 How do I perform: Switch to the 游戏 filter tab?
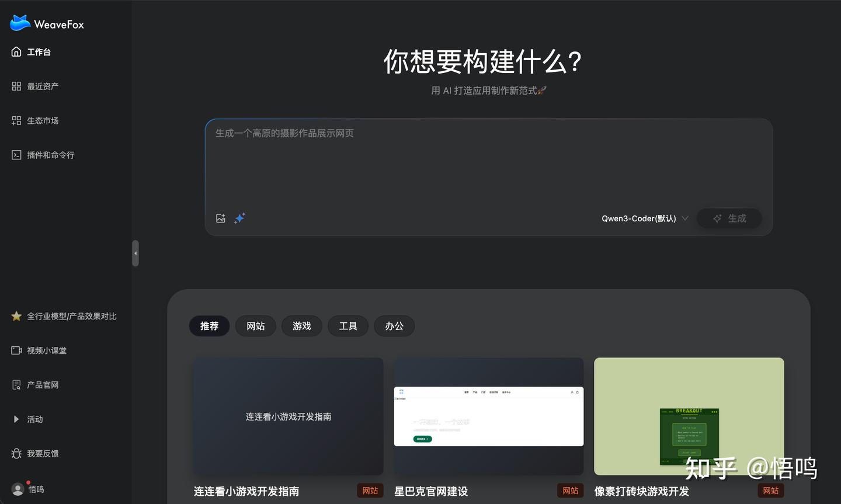(x=301, y=326)
